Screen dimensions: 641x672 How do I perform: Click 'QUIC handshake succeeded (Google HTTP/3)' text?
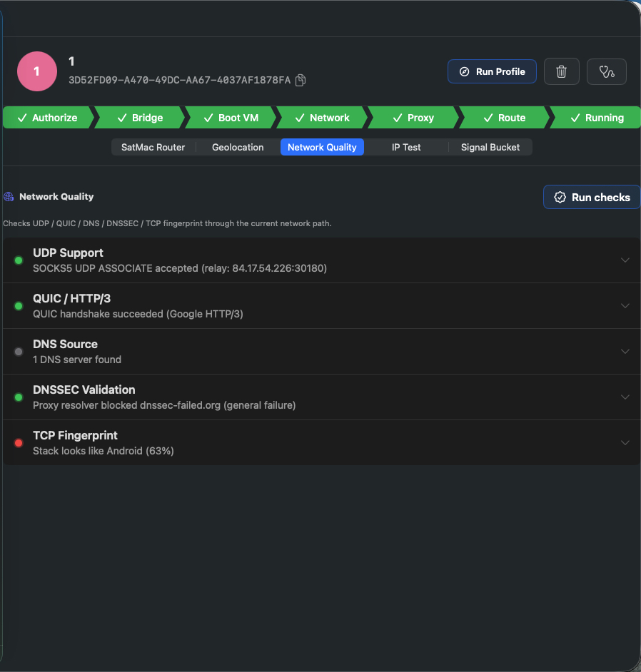tap(138, 314)
